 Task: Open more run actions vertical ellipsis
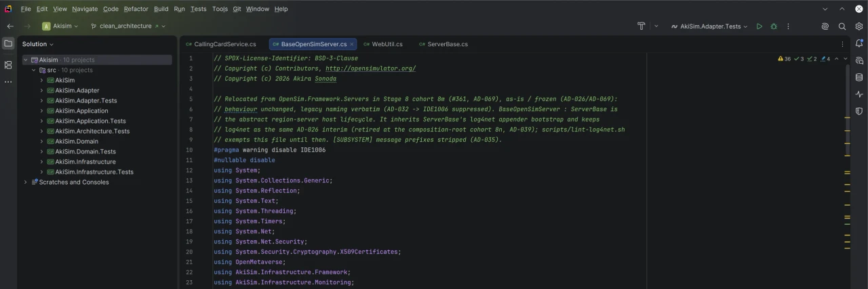coord(788,26)
